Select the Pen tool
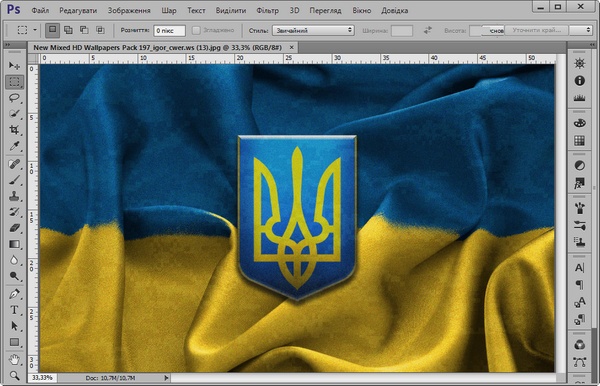The width and height of the screenshot is (600, 386). [x=14, y=294]
